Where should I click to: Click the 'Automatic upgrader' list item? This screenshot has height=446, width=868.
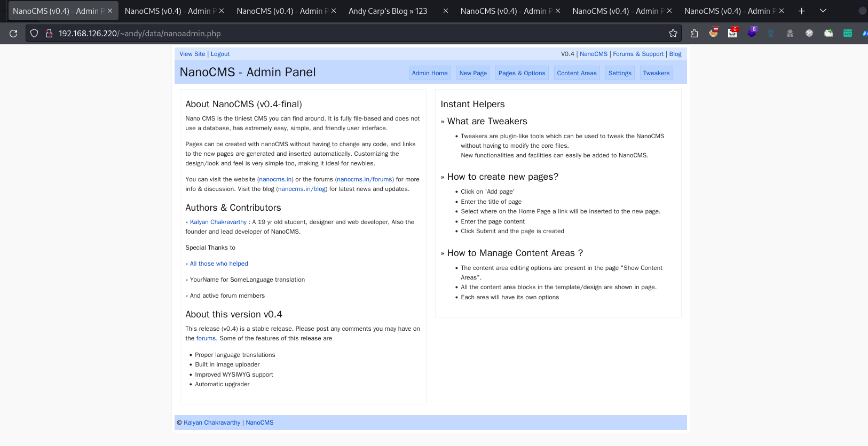(x=222, y=384)
